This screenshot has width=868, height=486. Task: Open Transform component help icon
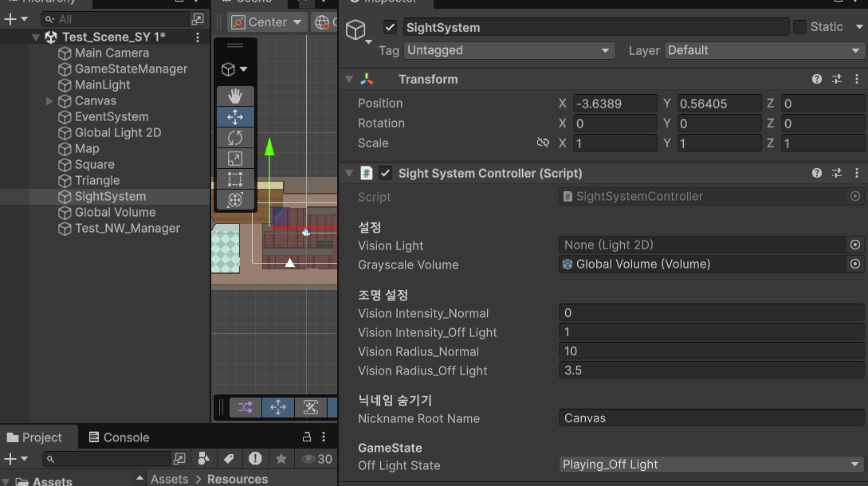coord(816,79)
